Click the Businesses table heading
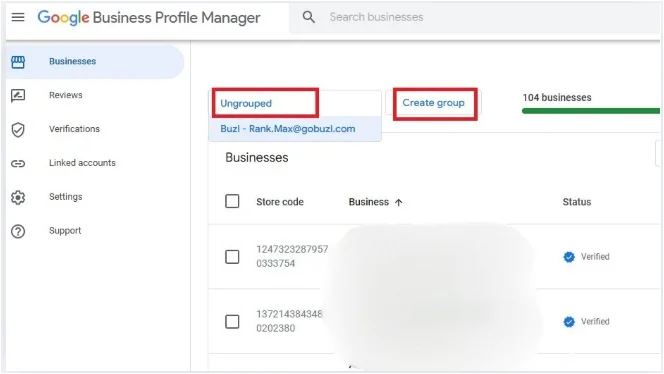The height and width of the screenshot is (374, 664). click(257, 158)
